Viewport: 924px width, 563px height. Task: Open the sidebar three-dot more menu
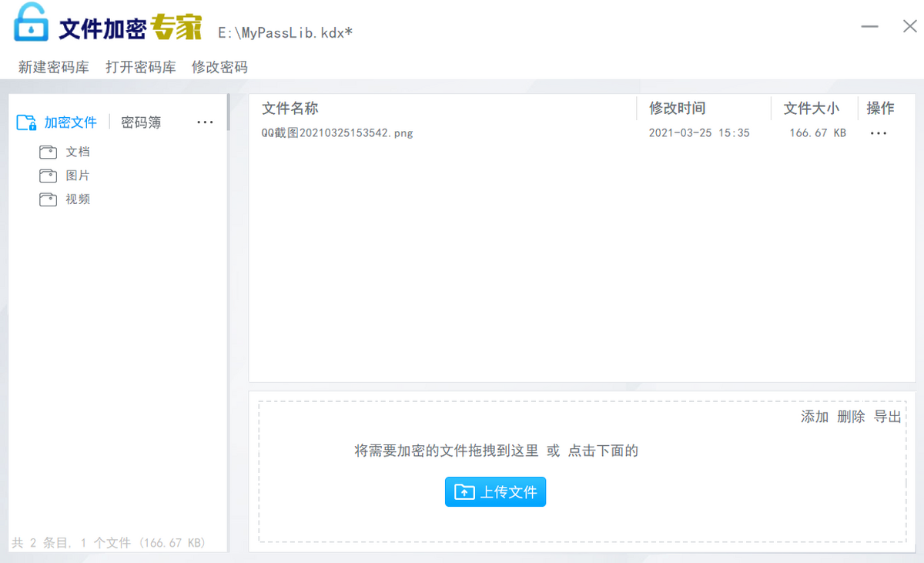(205, 122)
